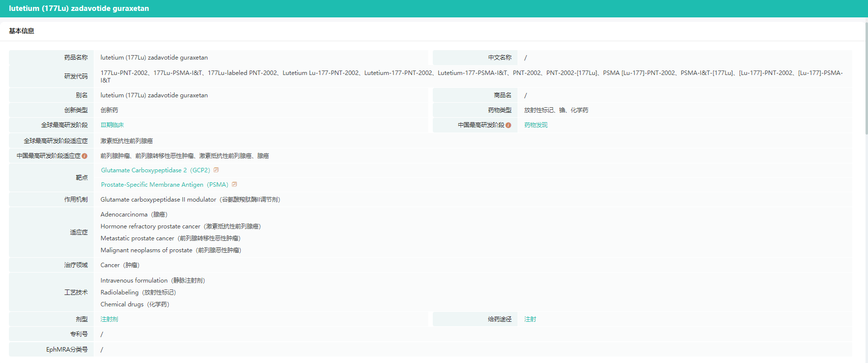Click info icon next to 中国最高研发阶段
Image resolution: width=868 pixels, height=363 pixels.
click(x=508, y=125)
